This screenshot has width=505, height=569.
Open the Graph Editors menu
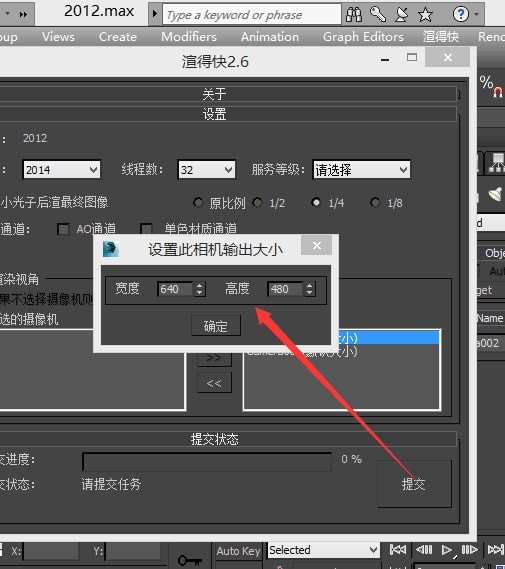(363, 37)
